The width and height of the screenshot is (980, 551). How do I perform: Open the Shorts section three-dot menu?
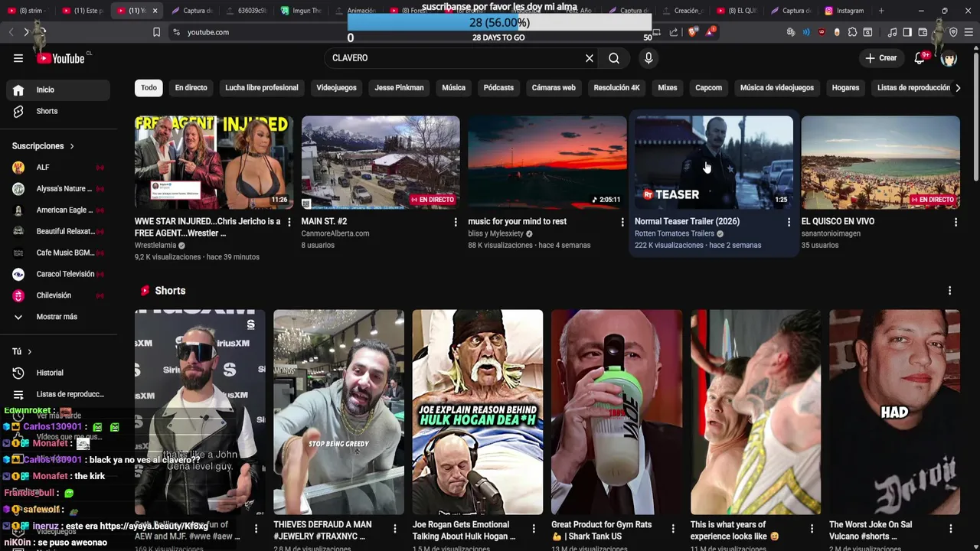coord(949,291)
